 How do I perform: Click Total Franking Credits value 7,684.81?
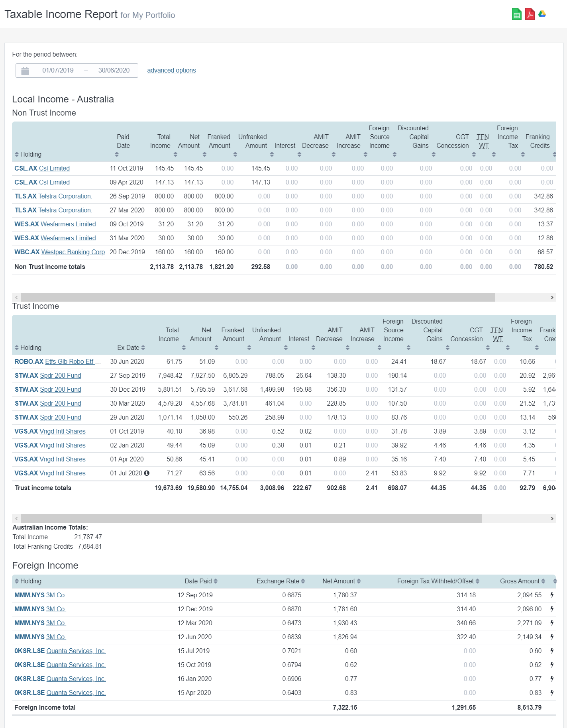[x=90, y=547]
